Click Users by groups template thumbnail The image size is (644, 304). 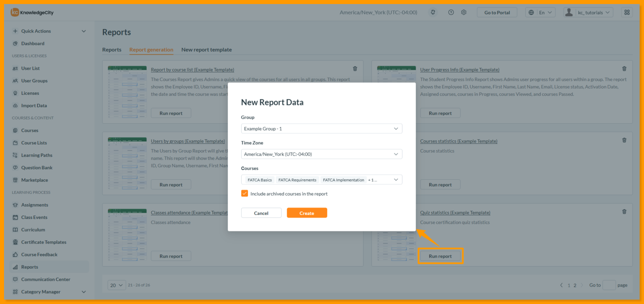pos(127,163)
